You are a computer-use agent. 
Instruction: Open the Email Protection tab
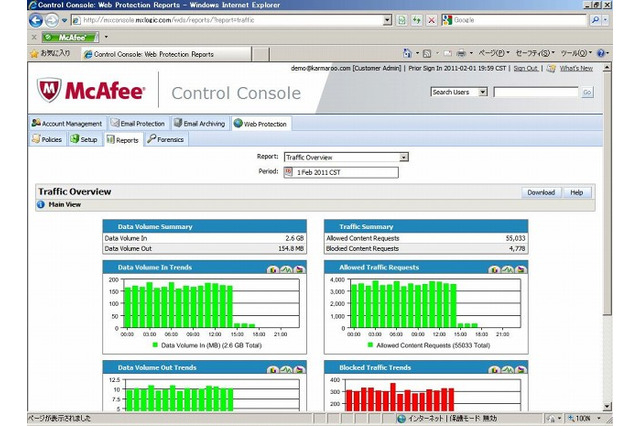pyautogui.click(x=138, y=123)
